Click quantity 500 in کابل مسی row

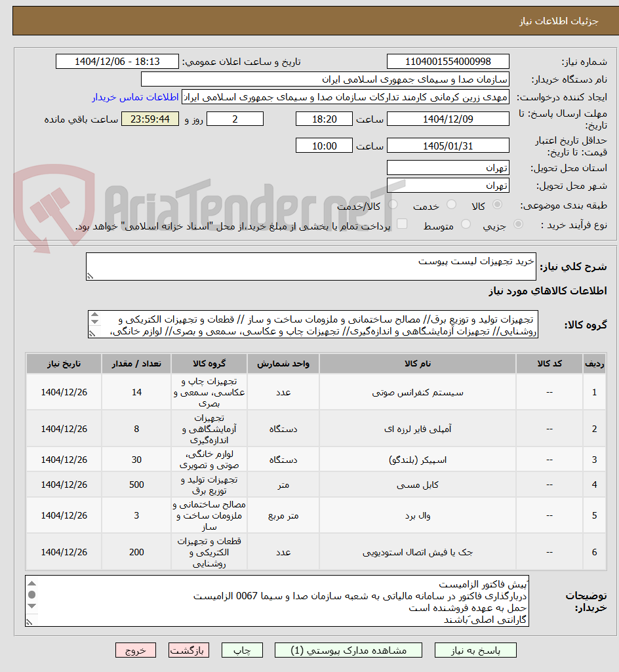136,484
